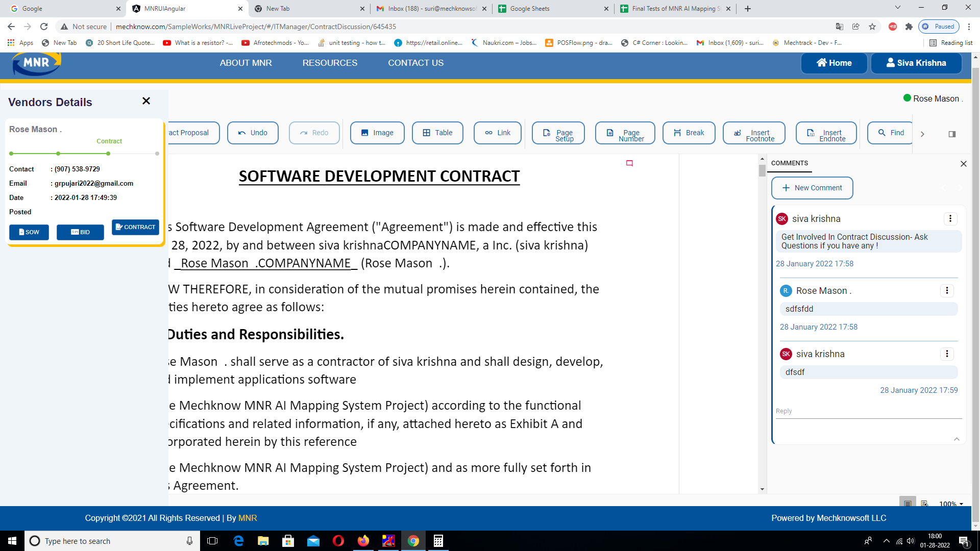Switch to the web layout view
Image resolution: width=980 pixels, height=551 pixels.
tap(924, 503)
